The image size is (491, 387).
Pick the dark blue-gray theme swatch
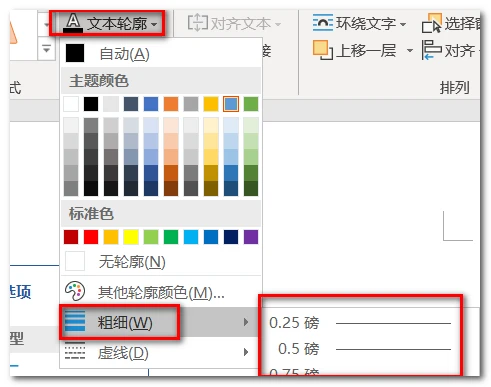(131, 104)
